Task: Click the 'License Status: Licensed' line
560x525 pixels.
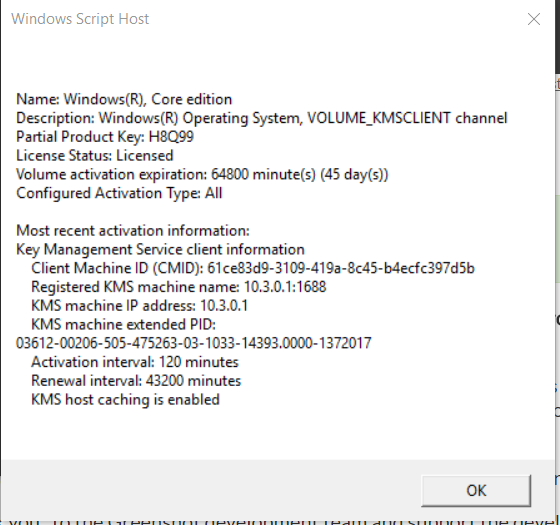Action: pyautogui.click(x=95, y=156)
